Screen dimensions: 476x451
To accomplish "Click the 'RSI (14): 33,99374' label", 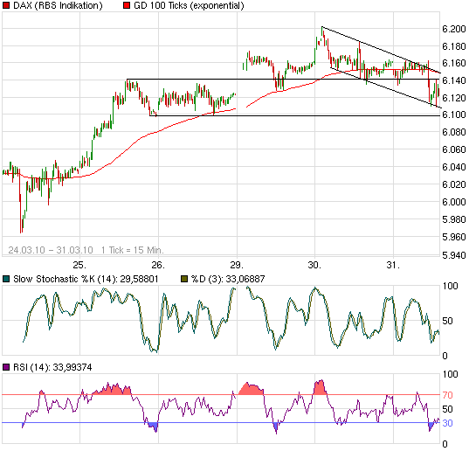I will 52,367.
